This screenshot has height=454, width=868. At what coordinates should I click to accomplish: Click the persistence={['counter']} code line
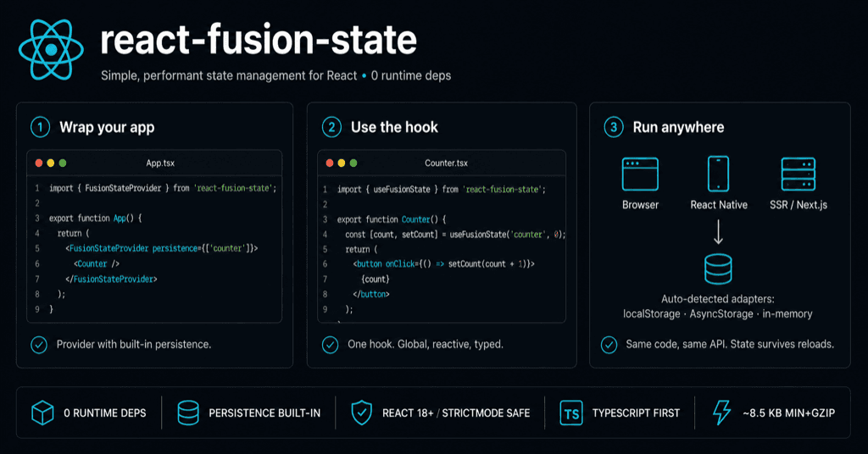[x=162, y=248]
